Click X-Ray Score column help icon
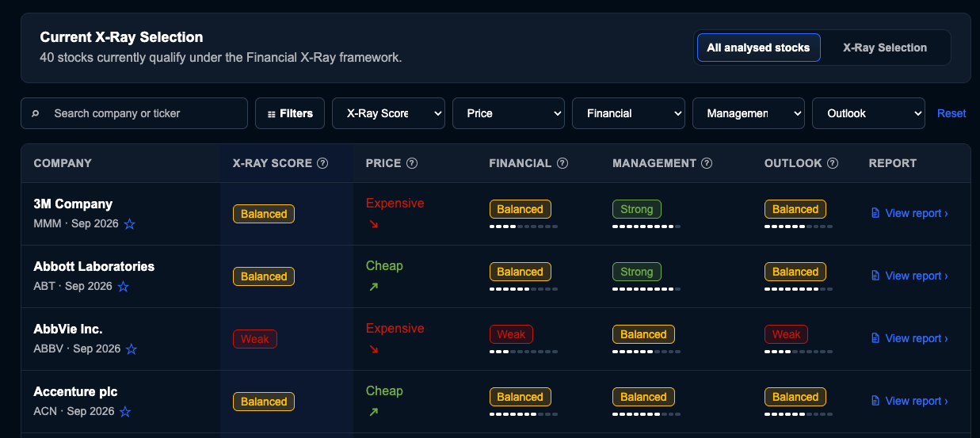This screenshot has height=438, width=980. pyautogui.click(x=322, y=163)
